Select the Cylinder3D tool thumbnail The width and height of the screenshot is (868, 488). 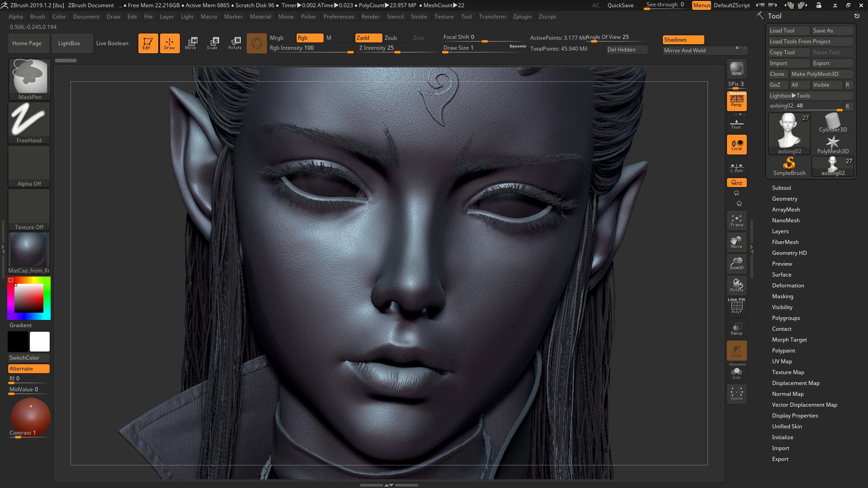pos(832,123)
